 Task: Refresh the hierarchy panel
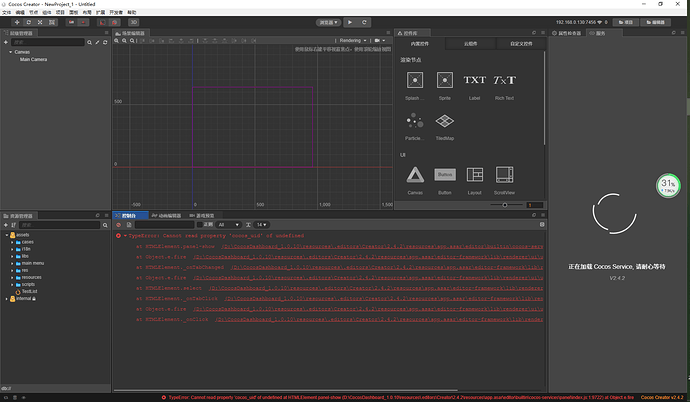click(105, 42)
